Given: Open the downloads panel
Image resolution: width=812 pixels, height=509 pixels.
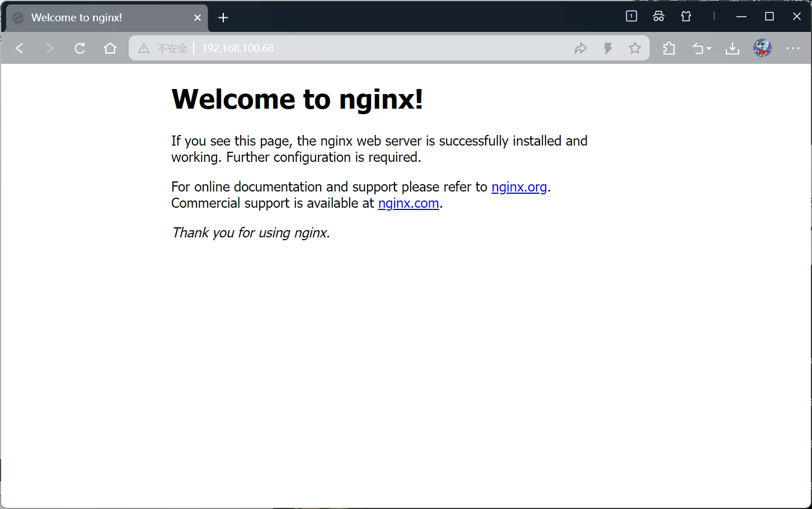Looking at the screenshot, I should (732, 49).
